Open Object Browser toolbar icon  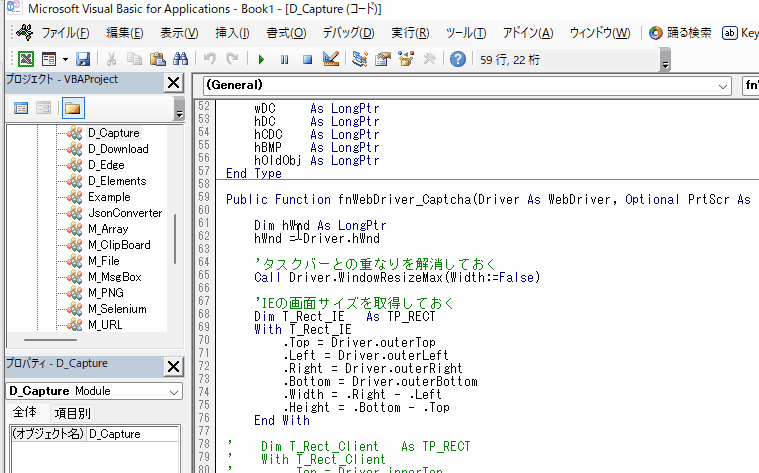(406, 59)
